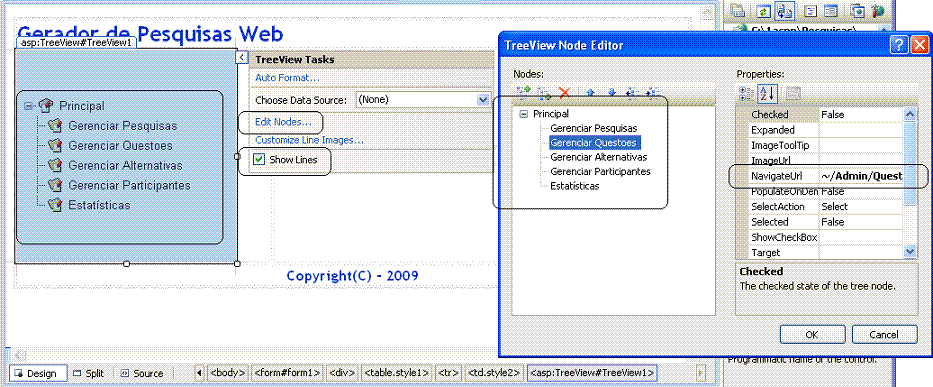Click Gerenciar Alternativas in design TreeView

tap(125, 166)
